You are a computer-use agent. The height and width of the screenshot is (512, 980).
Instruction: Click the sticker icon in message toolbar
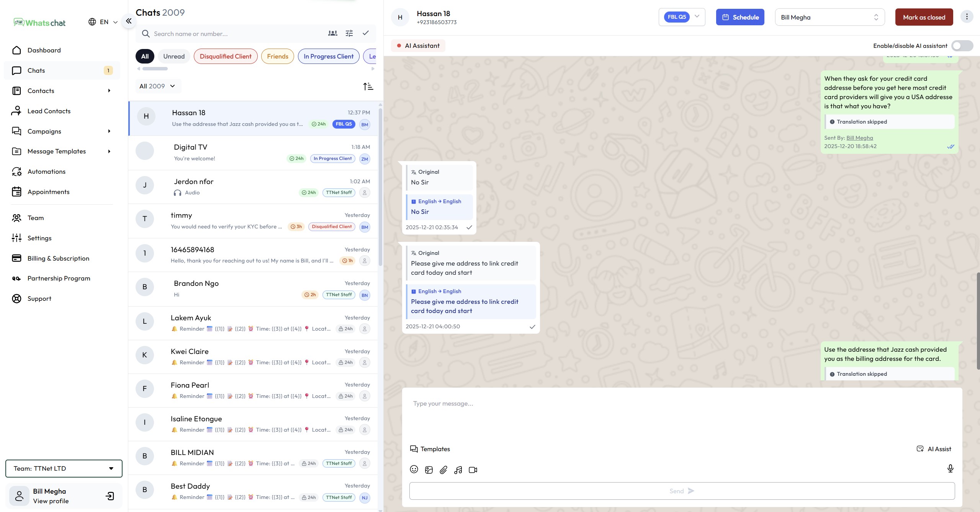pos(429,470)
